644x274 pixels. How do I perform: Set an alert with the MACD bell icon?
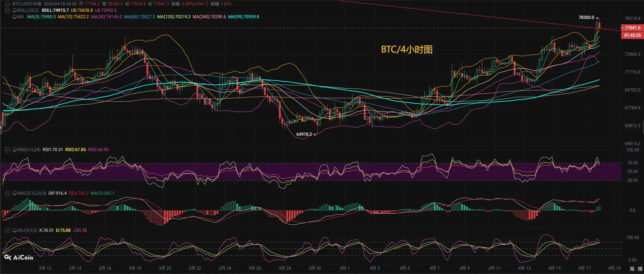click(x=15, y=193)
